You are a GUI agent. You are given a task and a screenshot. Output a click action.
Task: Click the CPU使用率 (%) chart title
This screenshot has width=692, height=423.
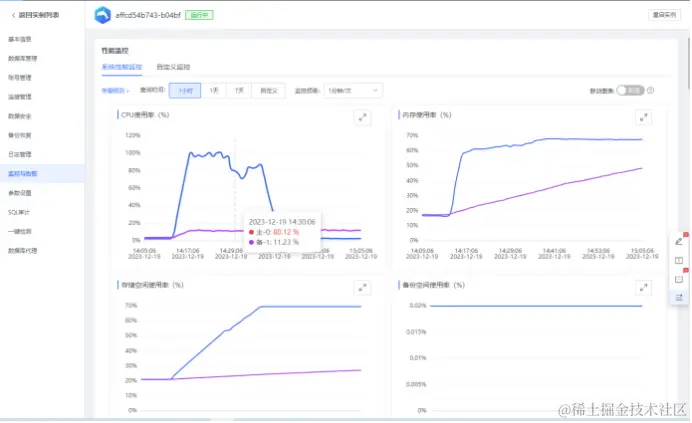[145, 115]
